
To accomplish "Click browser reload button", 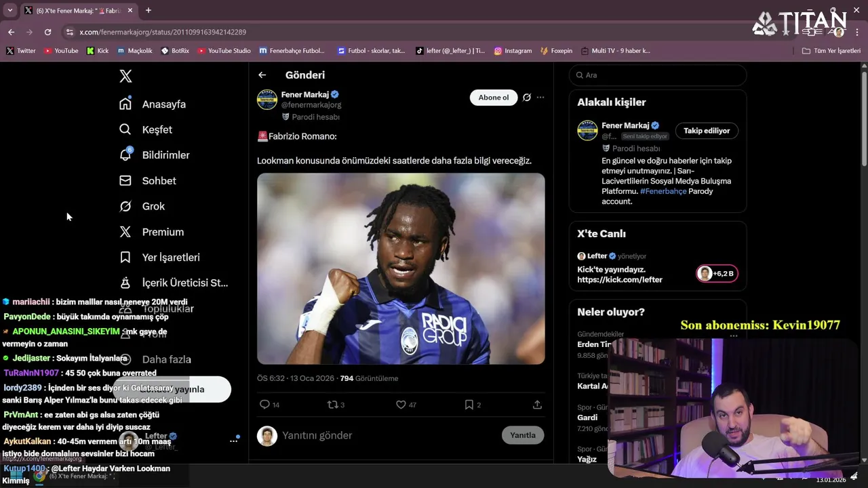I will pyautogui.click(x=47, y=32).
